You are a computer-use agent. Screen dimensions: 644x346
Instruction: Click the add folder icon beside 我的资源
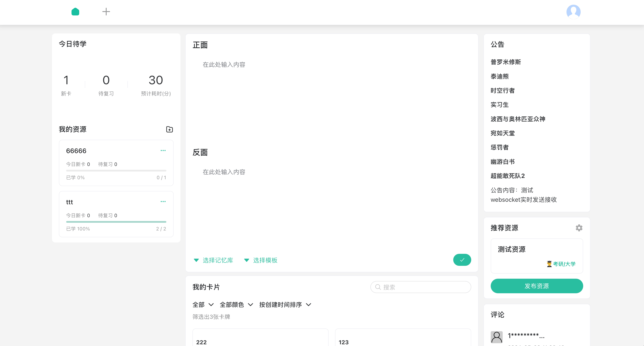tap(169, 129)
